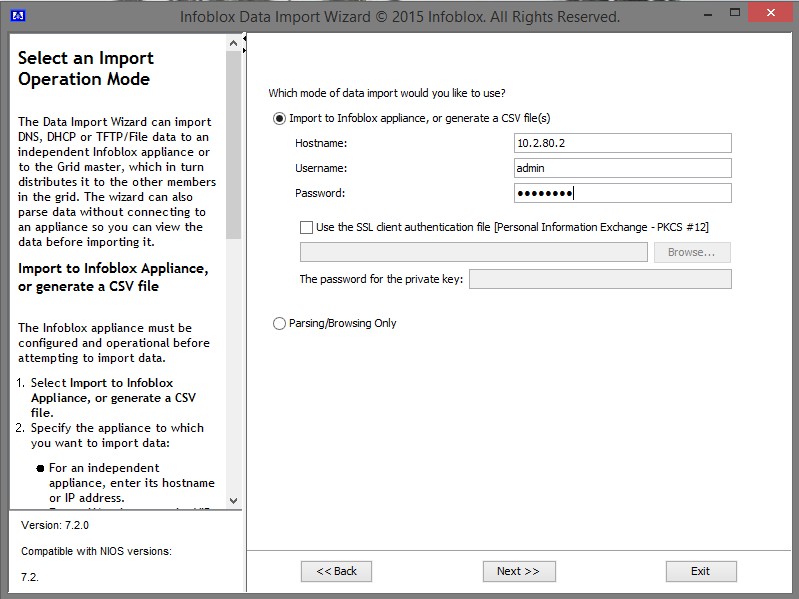Expand help pane with right splitter arrow

(244, 50)
